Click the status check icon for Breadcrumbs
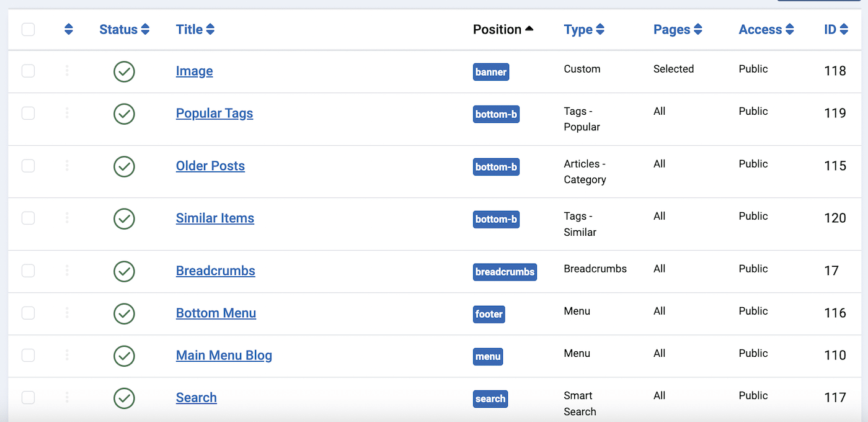The height and width of the screenshot is (422, 868). pyautogui.click(x=124, y=271)
